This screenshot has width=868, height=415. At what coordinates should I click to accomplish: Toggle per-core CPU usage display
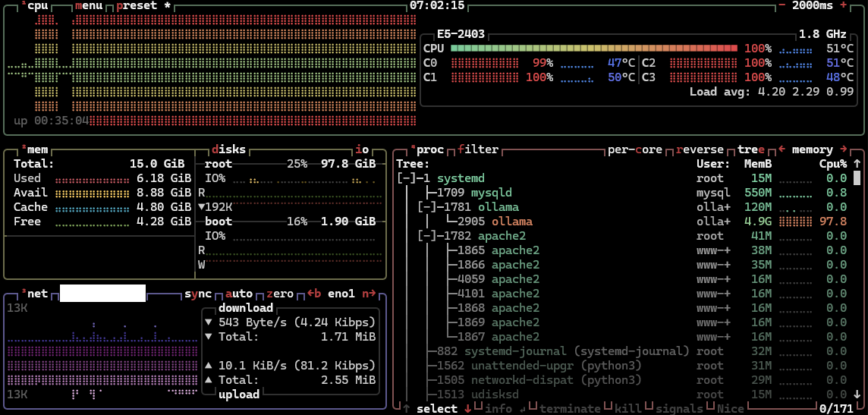635,149
